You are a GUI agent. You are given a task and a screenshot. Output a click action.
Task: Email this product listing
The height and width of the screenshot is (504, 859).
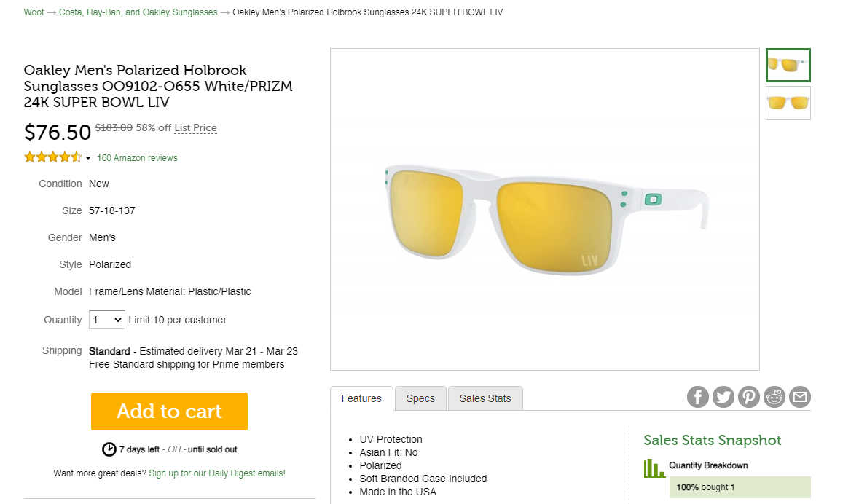click(x=799, y=397)
